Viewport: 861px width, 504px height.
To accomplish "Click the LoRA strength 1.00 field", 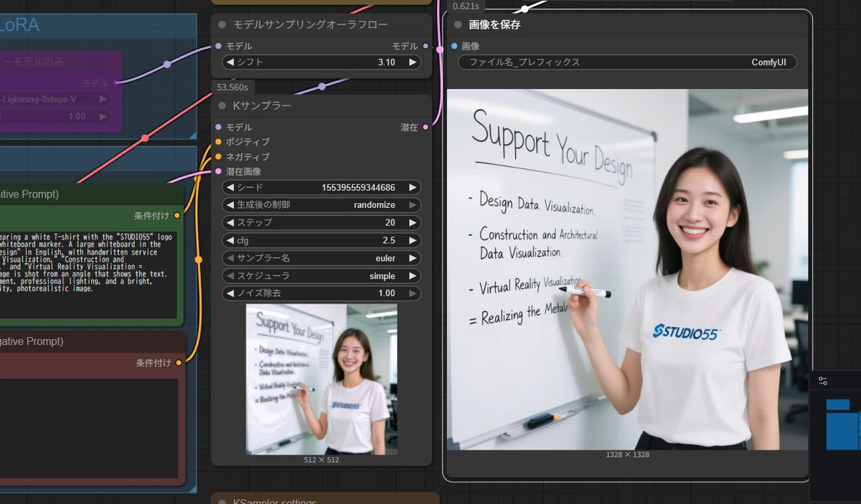I will pos(55,116).
